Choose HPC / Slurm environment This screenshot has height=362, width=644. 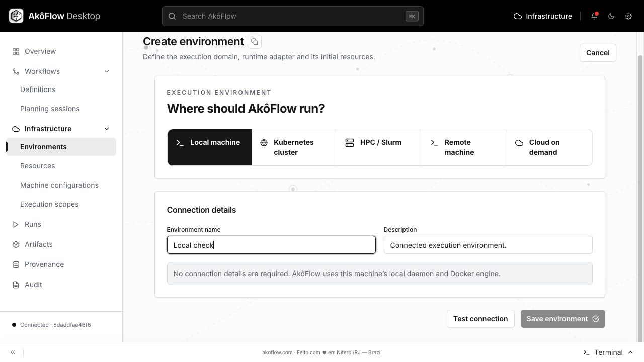coord(379,147)
